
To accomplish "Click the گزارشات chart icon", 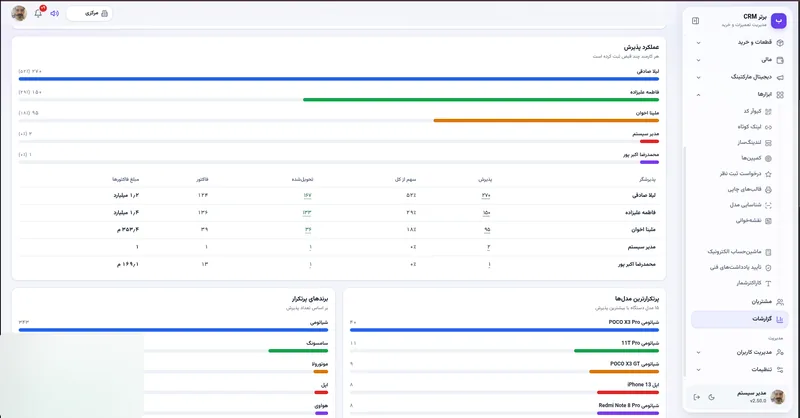I will pos(780,319).
